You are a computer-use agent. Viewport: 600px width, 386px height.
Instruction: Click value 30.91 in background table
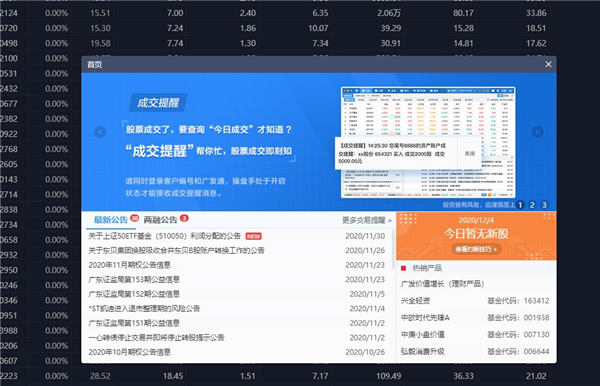coord(391,43)
